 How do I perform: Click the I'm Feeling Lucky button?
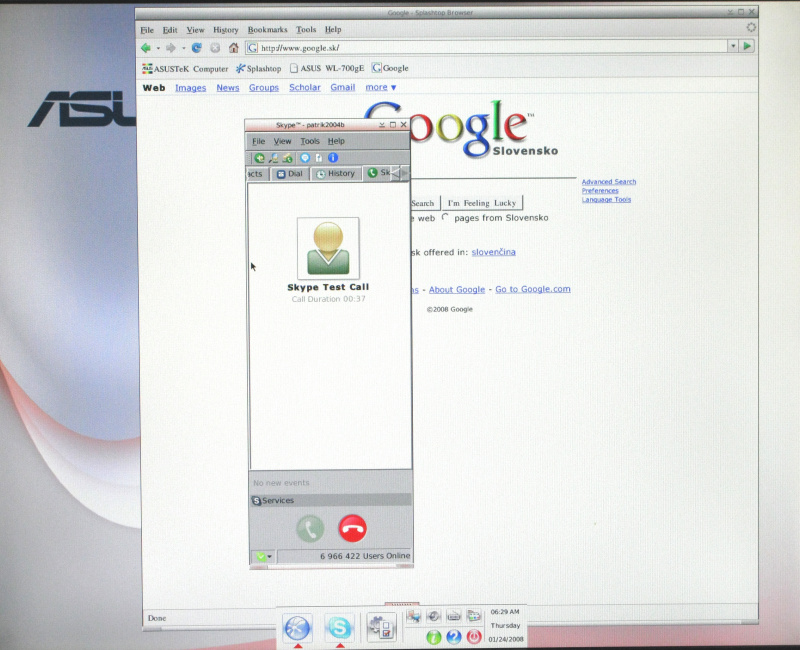(x=482, y=203)
